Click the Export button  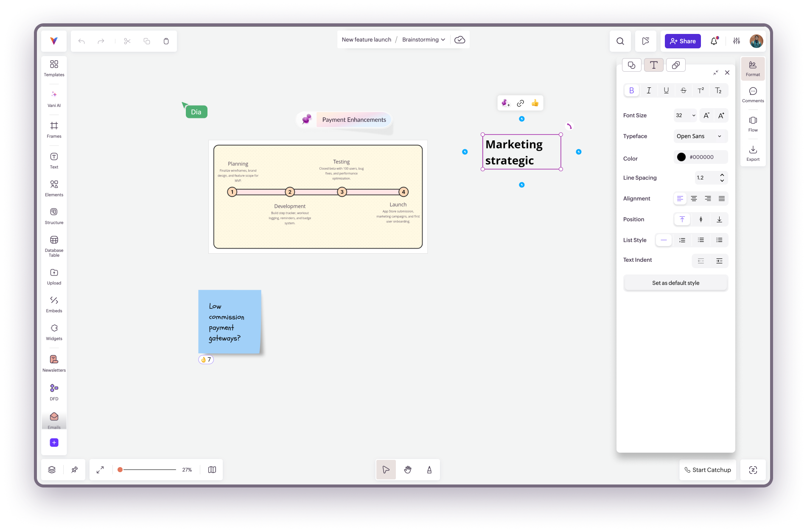(x=753, y=154)
